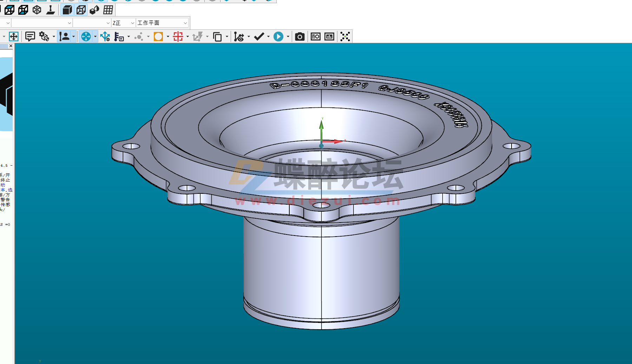Click the blue 选 hyperlink in side panel
The height and width of the screenshot is (364, 632).
[x=11, y=190]
